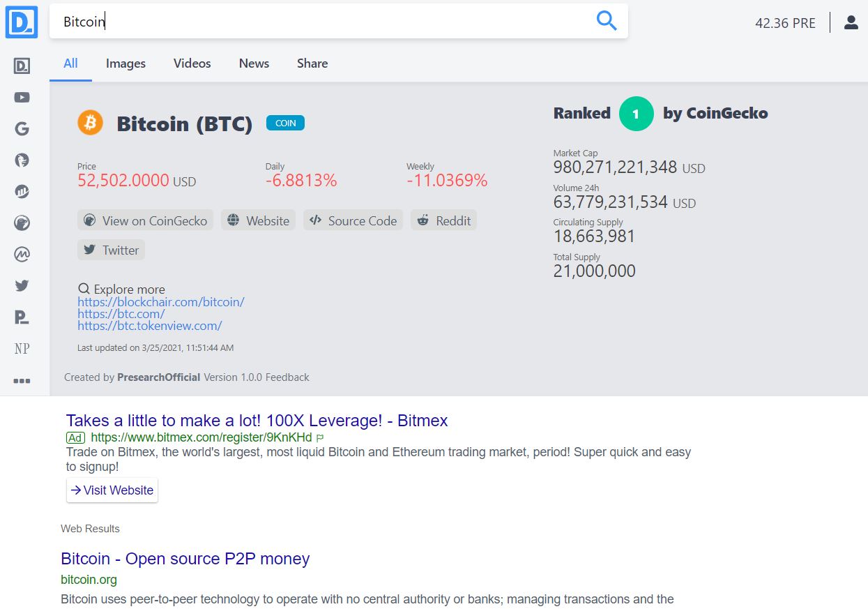The image size is (868, 609).
Task: Click the circulating supply 18,663,981
Action: pyautogui.click(x=594, y=236)
